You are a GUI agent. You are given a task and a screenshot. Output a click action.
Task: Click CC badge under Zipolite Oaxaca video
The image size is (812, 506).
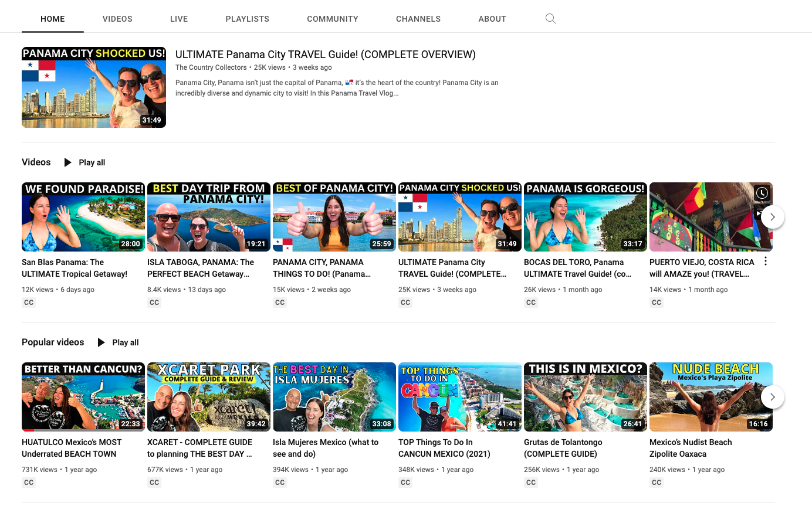point(657,483)
